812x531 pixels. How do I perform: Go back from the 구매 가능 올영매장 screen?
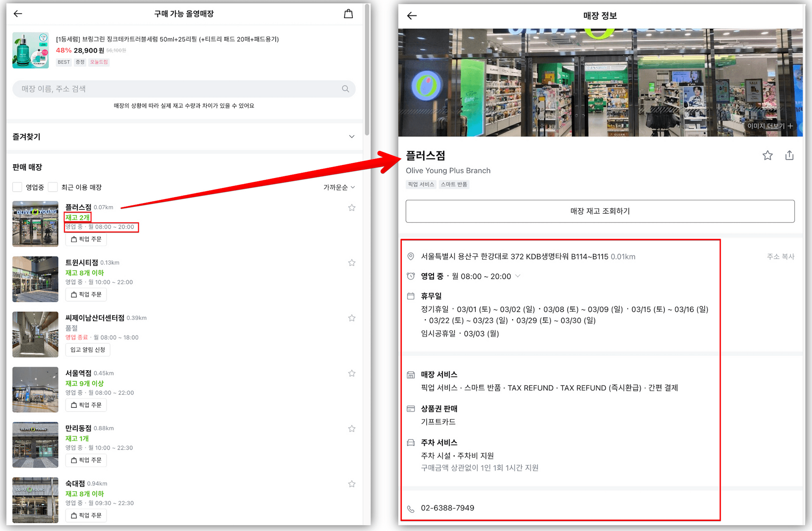(x=18, y=14)
